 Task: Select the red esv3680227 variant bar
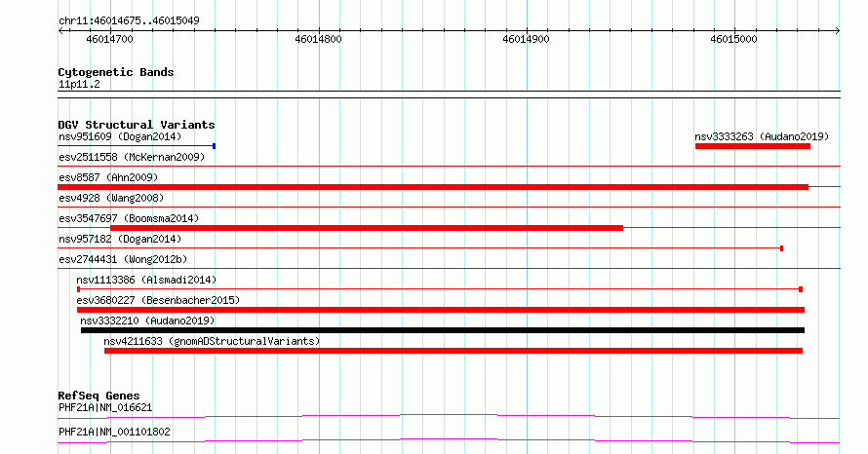click(x=441, y=310)
